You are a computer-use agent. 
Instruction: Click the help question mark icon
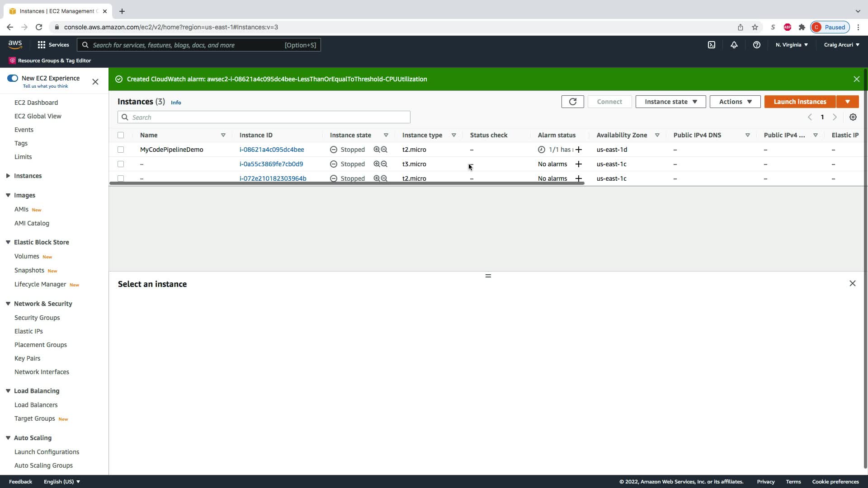(756, 45)
